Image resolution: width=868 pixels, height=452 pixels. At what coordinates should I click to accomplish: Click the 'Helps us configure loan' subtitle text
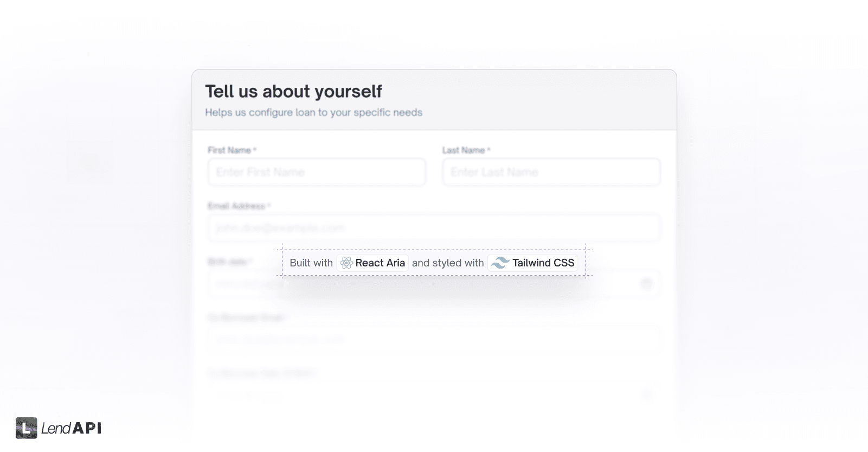314,112
